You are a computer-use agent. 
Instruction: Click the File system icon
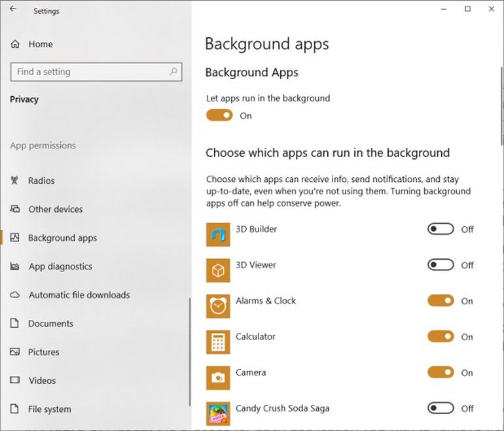coord(14,409)
